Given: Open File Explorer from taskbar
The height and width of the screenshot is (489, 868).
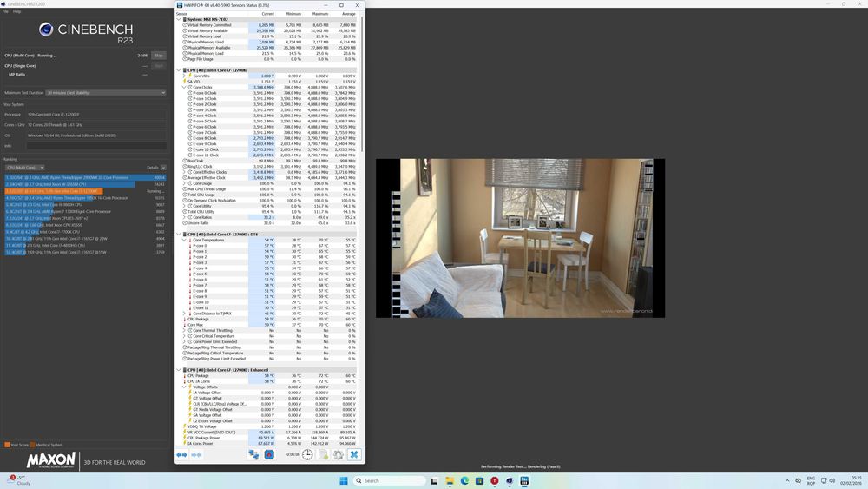Looking at the screenshot, I should (450, 480).
